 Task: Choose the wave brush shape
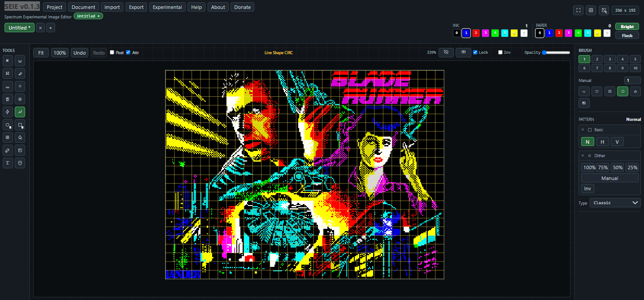pyautogui.click(x=584, y=91)
